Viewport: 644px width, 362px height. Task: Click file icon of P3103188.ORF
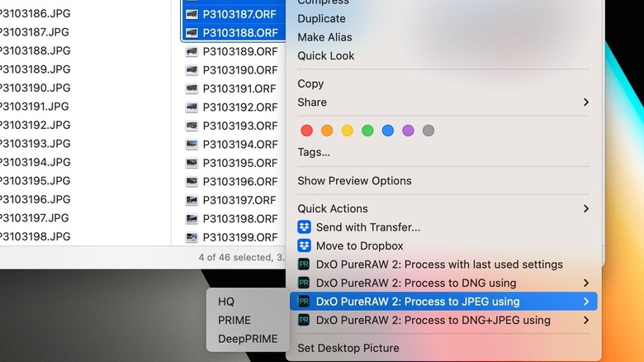pyautogui.click(x=192, y=33)
